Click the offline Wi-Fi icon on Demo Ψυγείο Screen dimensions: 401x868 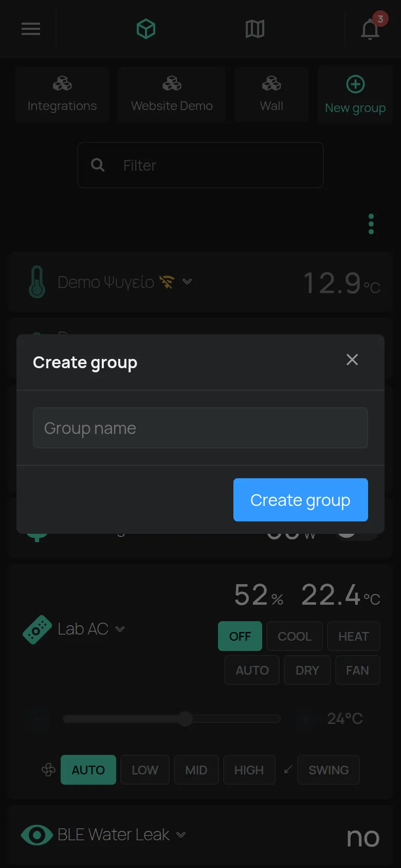point(167,282)
